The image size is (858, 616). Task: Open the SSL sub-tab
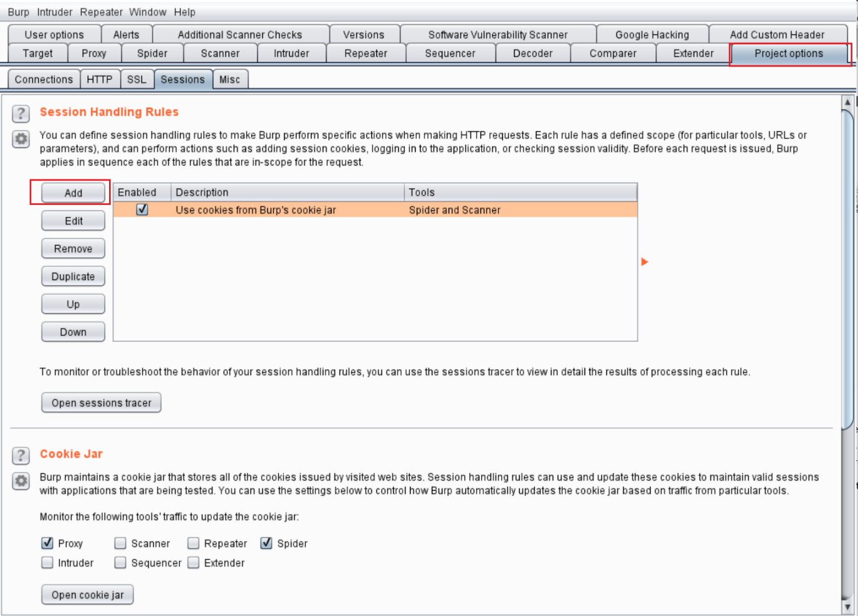(136, 80)
